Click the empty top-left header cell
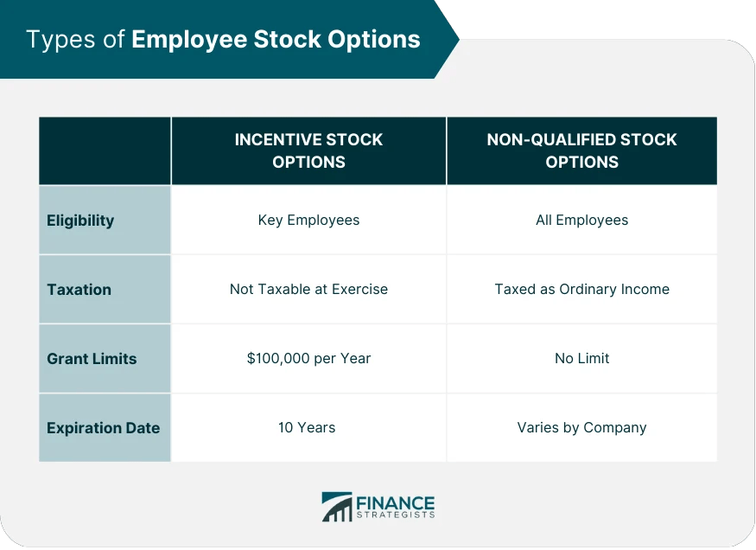 [x=105, y=150]
